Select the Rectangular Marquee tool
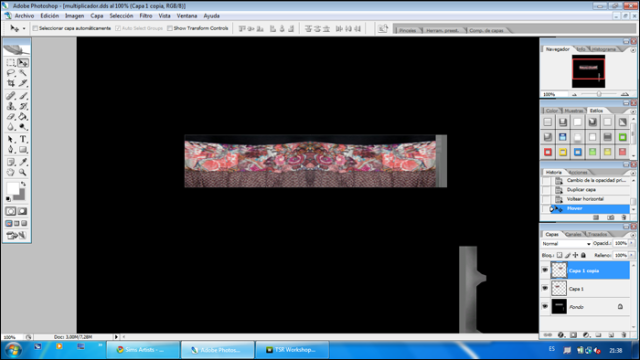The height and width of the screenshot is (360, 640). [x=11, y=63]
